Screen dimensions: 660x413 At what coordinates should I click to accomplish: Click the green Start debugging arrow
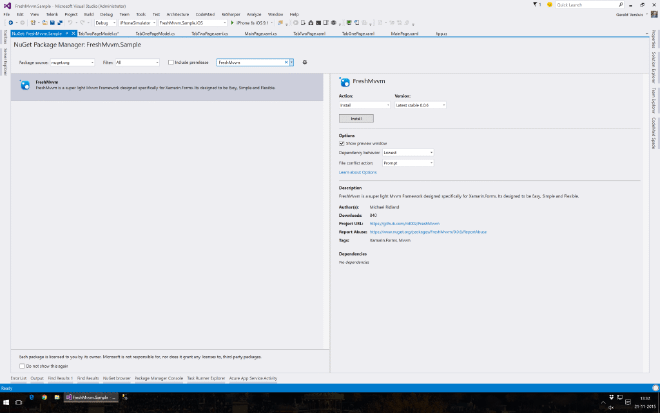232,23
